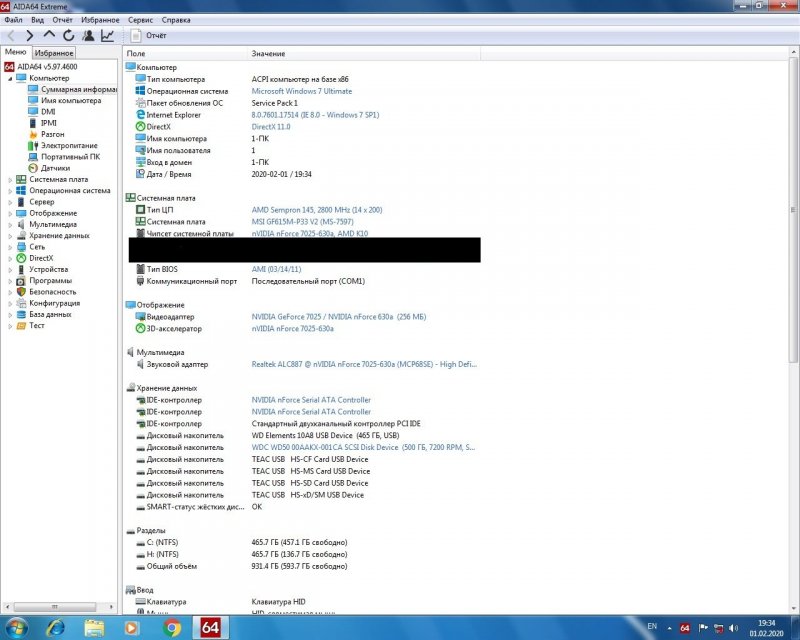Open the user profile toolbar icon
Viewport: 800px width, 640px height.
[88, 35]
